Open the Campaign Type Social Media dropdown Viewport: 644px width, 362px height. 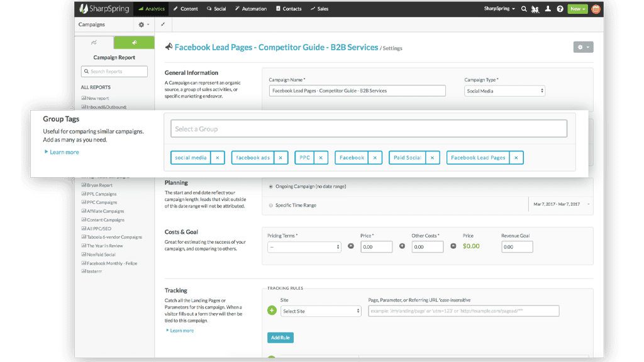tap(505, 91)
